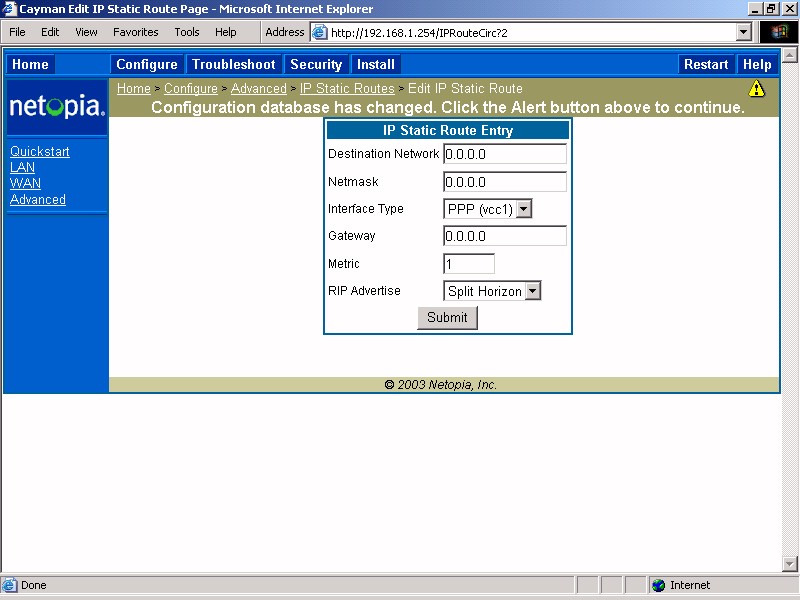
Task: Follow the Configure breadcrumb link
Action: click(x=191, y=88)
